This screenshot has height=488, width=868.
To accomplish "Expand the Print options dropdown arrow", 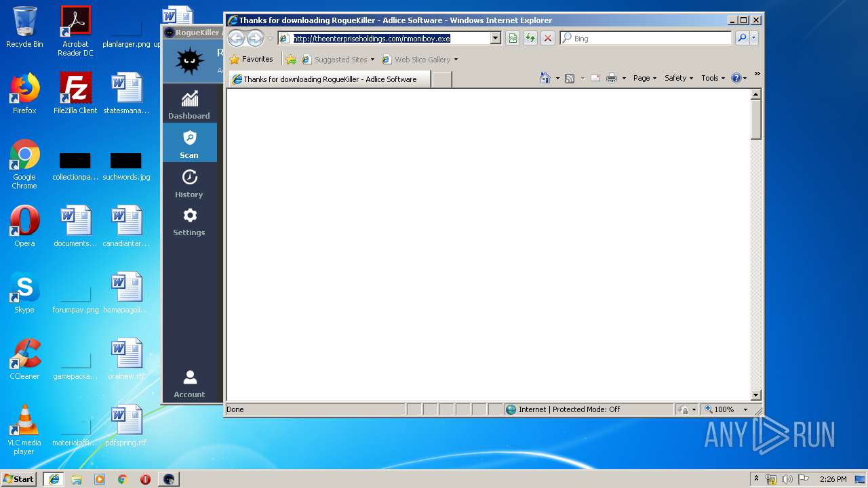I will click(x=624, y=78).
